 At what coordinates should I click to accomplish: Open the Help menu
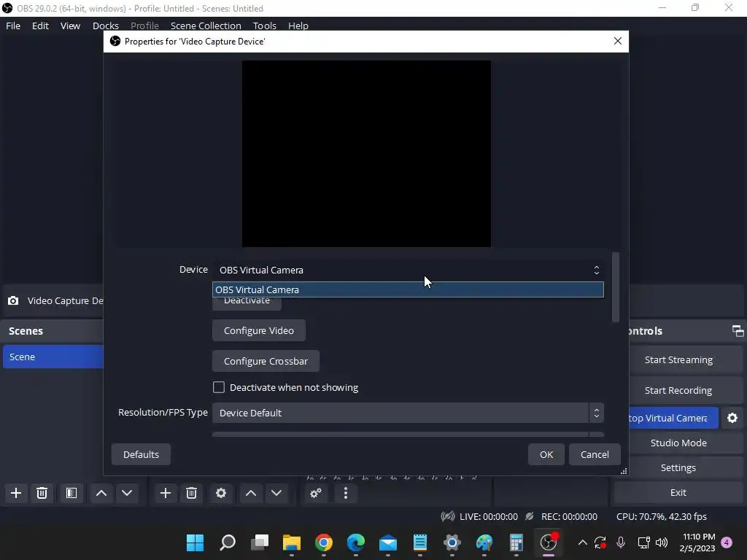click(298, 26)
